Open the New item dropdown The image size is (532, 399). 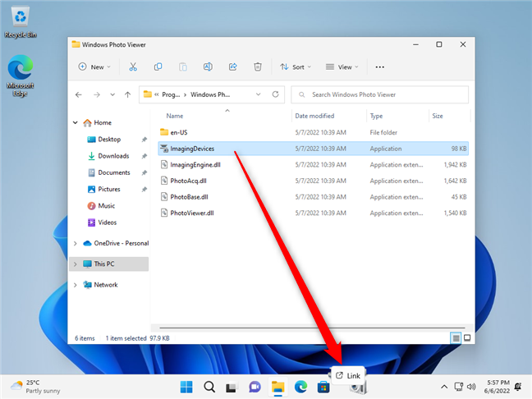(94, 66)
